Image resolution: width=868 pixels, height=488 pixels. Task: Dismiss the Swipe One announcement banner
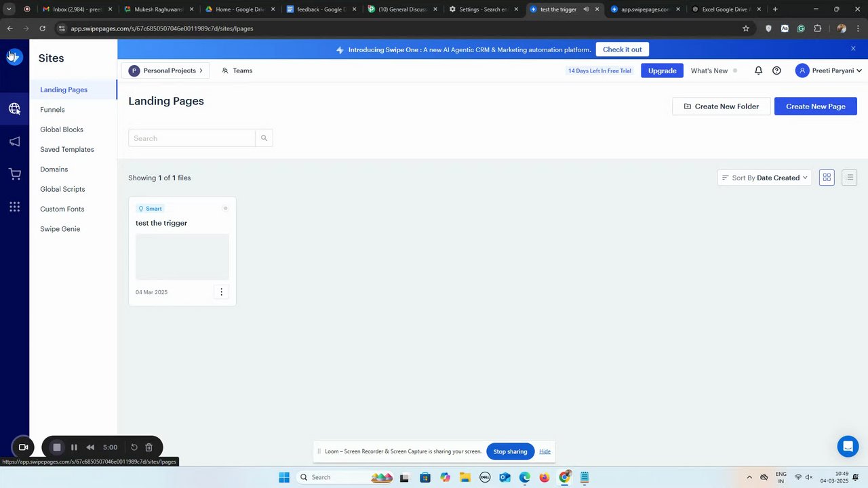pos(853,49)
